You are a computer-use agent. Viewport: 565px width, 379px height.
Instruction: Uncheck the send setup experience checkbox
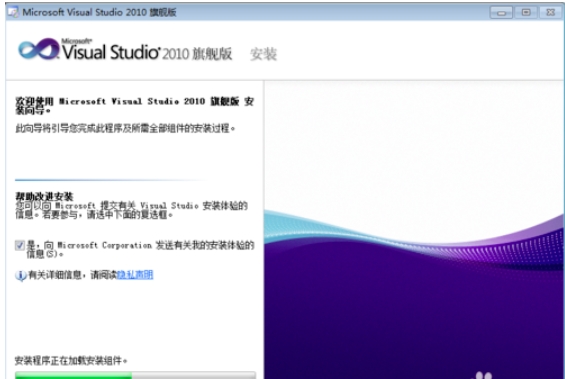point(19,246)
